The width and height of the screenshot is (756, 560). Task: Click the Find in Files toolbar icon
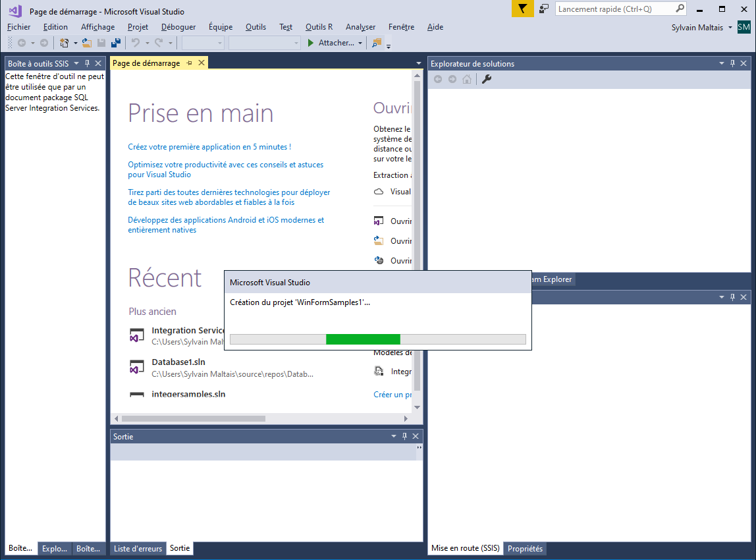(377, 43)
